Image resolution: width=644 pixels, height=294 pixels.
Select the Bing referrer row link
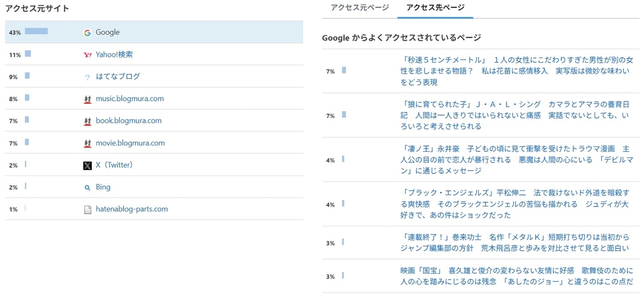[x=103, y=187]
